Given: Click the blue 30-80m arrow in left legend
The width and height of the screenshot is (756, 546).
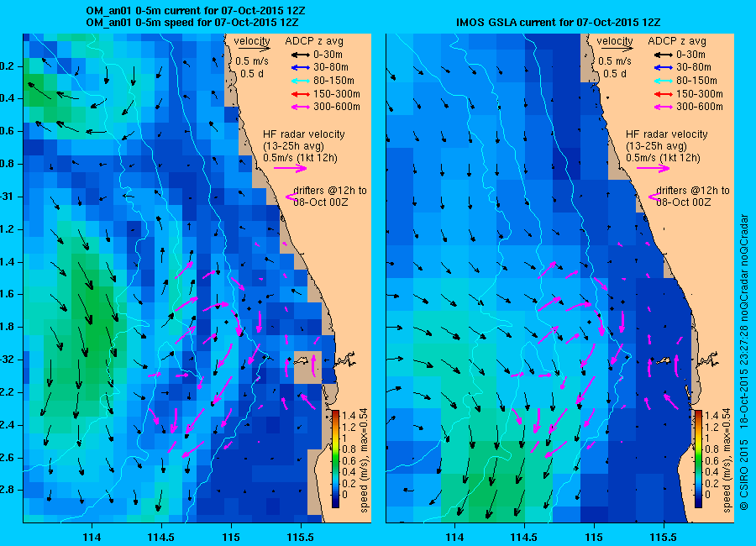Looking at the screenshot, I should (x=301, y=67).
